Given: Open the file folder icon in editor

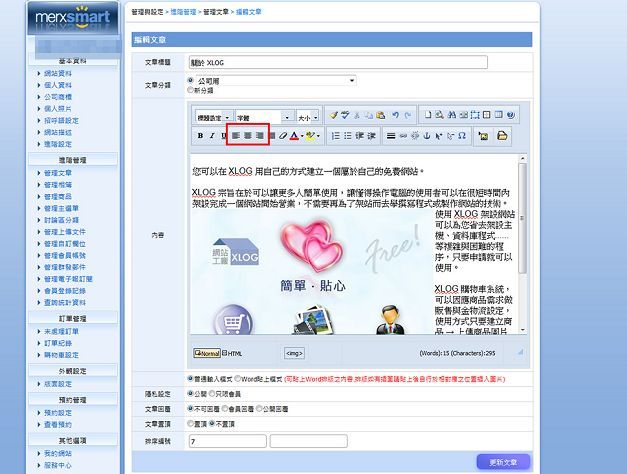Looking at the screenshot, I should click(502, 136).
